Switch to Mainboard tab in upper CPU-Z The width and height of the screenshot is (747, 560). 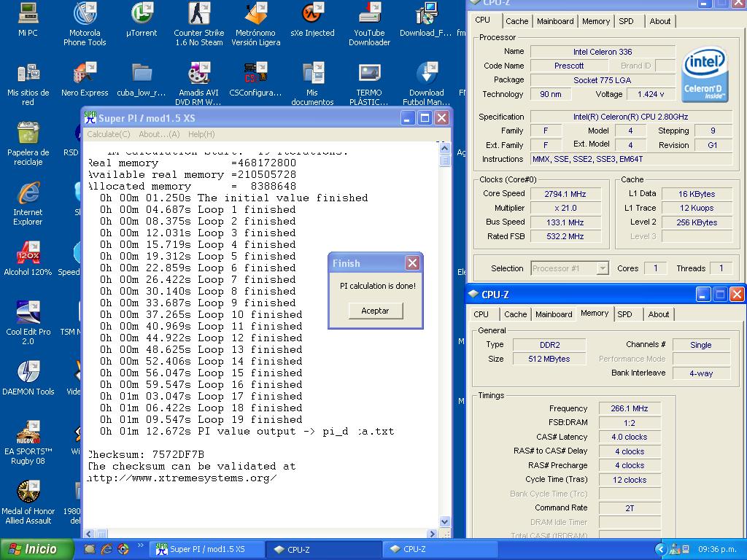[x=555, y=21]
